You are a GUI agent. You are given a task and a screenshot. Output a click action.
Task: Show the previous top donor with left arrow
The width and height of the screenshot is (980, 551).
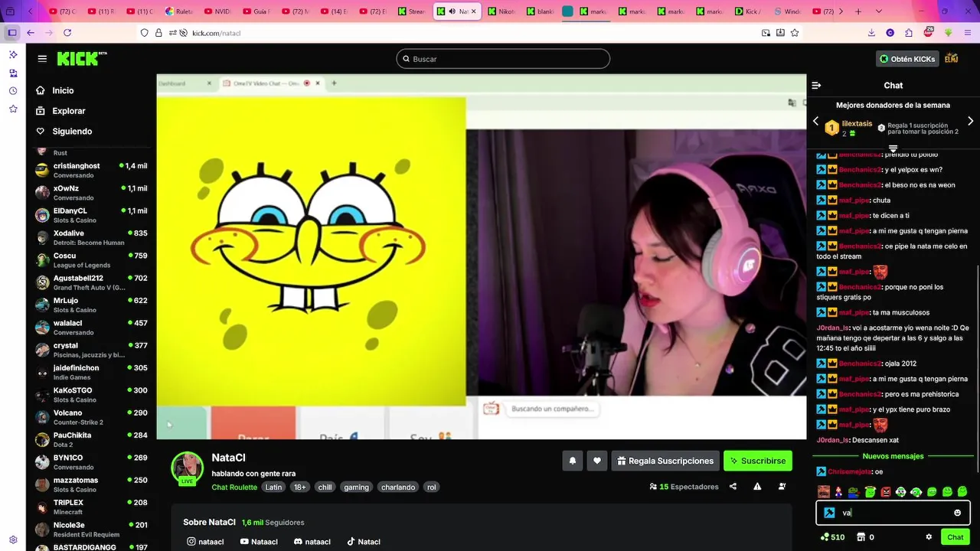[x=815, y=121]
